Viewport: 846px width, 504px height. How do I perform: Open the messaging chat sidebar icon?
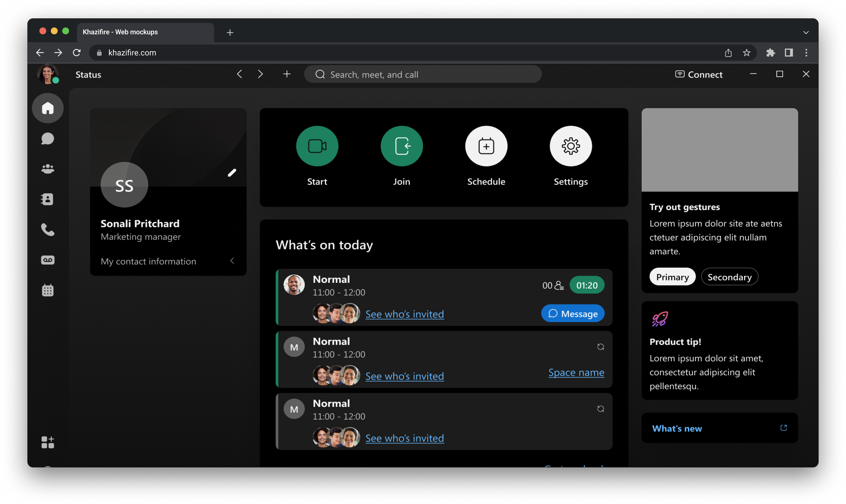pos(48,139)
